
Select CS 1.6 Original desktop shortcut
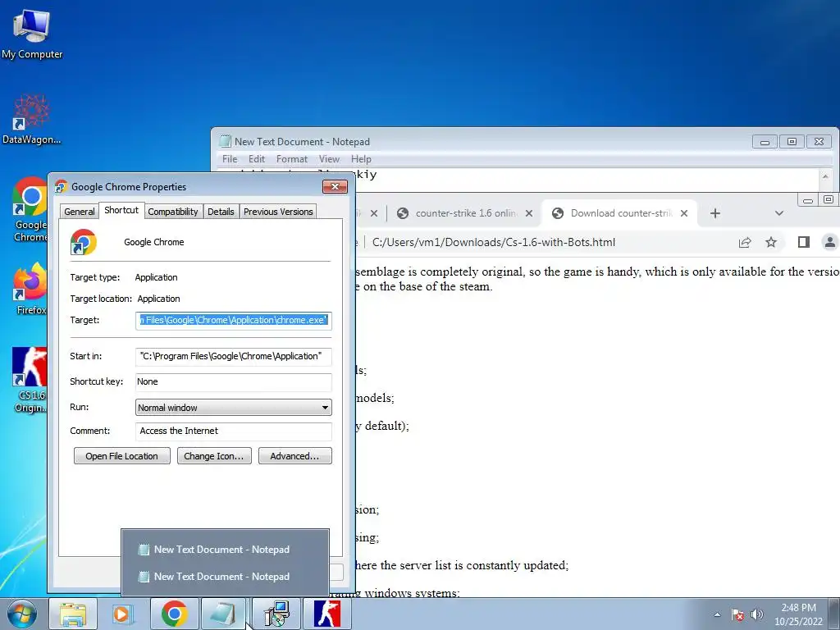click(30, 380)
